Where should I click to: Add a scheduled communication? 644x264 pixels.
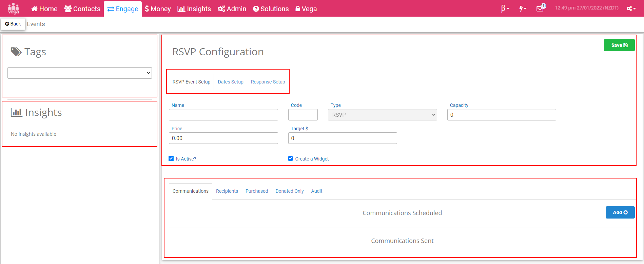click(x=620, y=212)
